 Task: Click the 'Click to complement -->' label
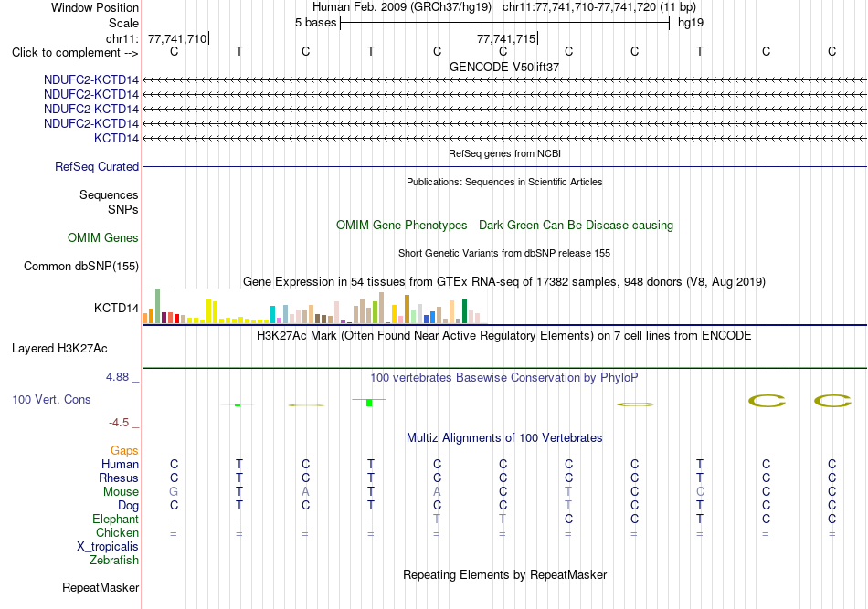click(75, 53)
